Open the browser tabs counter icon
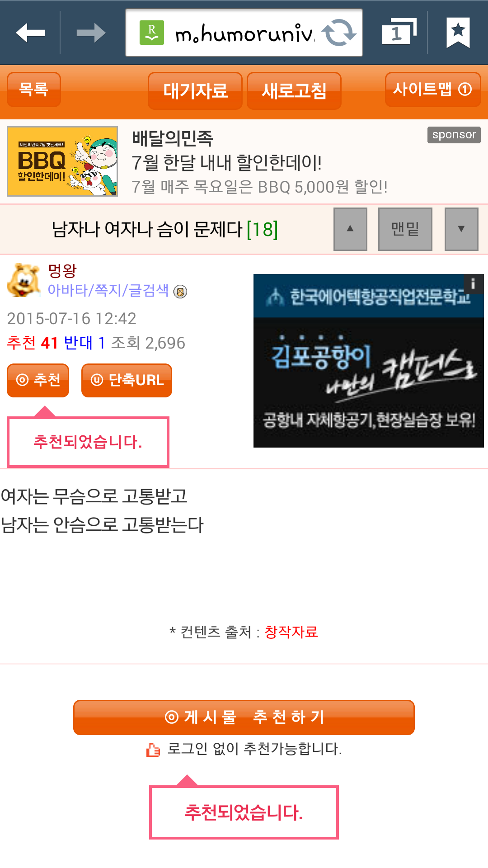 tap(399, 32)
